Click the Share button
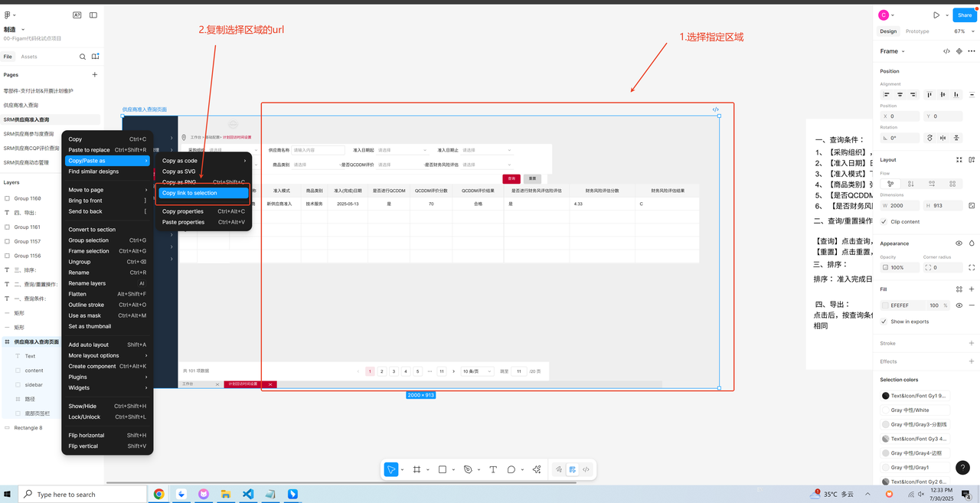This screenshot has width=980, height=503. (963, 15)
